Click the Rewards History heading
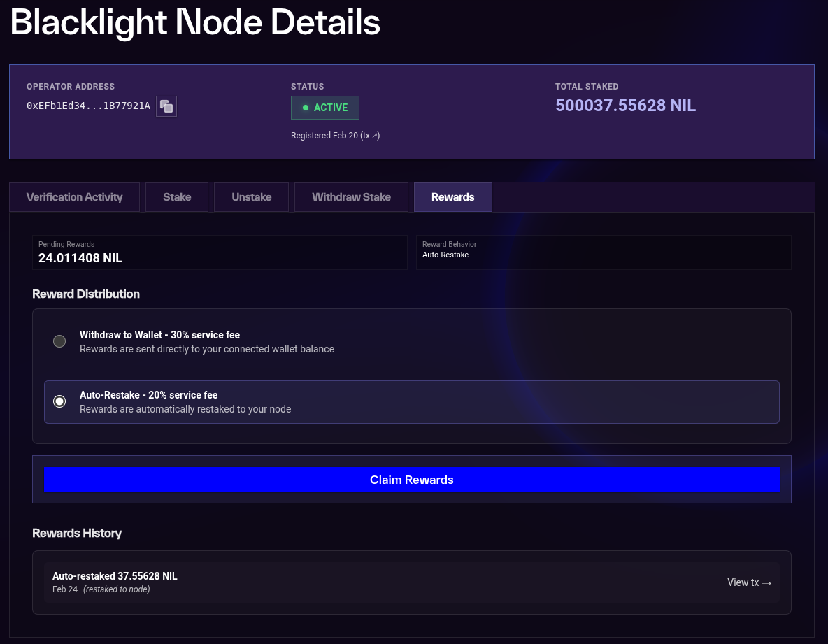Screen dimensions: 828x644 (77, 533)
